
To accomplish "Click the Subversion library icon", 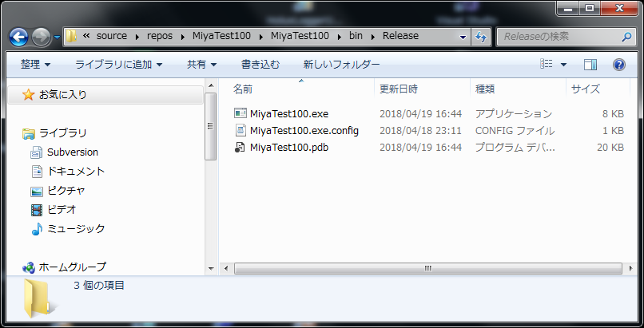I will 37,152.
